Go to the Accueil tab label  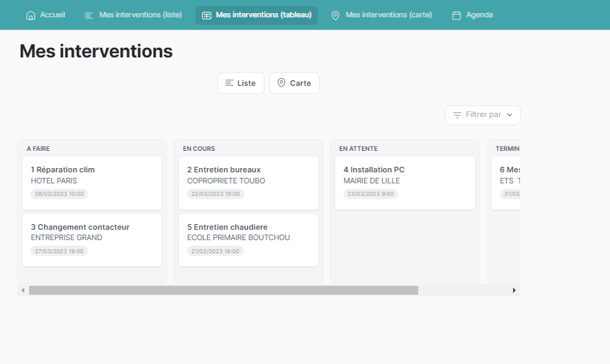[x=53, y=15]
